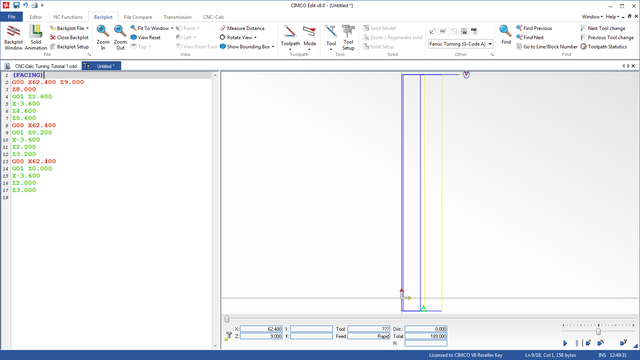Click Close Backplot button
Screen dimensions: 640x360
click(69, 37)
